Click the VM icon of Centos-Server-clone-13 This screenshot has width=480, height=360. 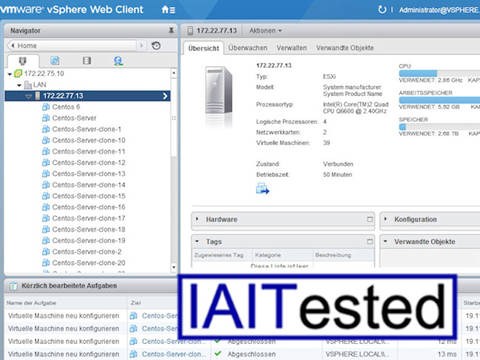(46, 174)
